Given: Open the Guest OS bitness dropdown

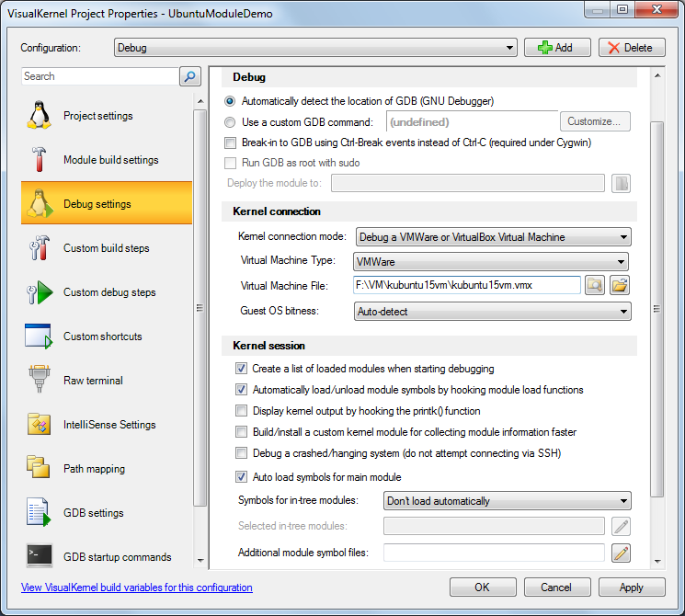Looking at the screenshot, I should (492, 312).
